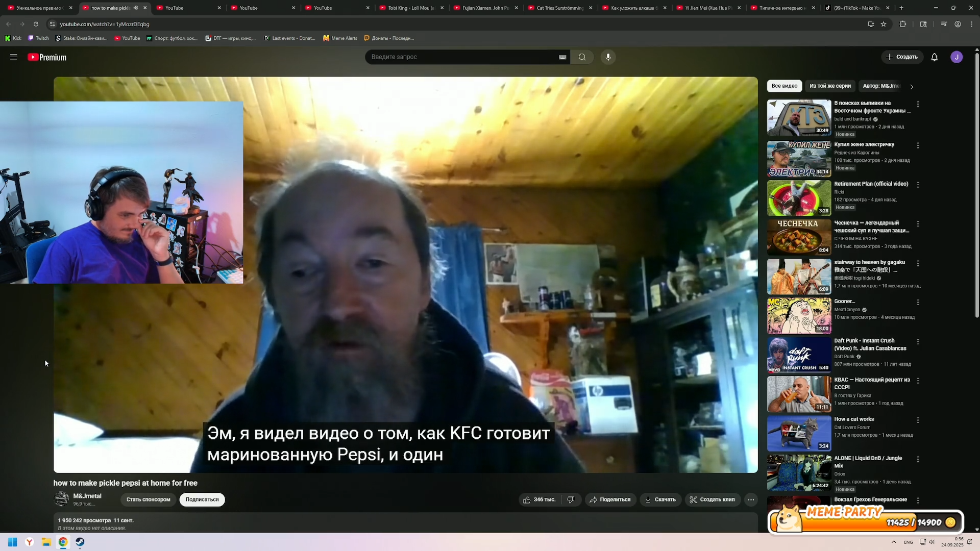Screen dimensions: 980x551
Task: Bookmark this page with the star icon
Action: click(x=884, y=24)
